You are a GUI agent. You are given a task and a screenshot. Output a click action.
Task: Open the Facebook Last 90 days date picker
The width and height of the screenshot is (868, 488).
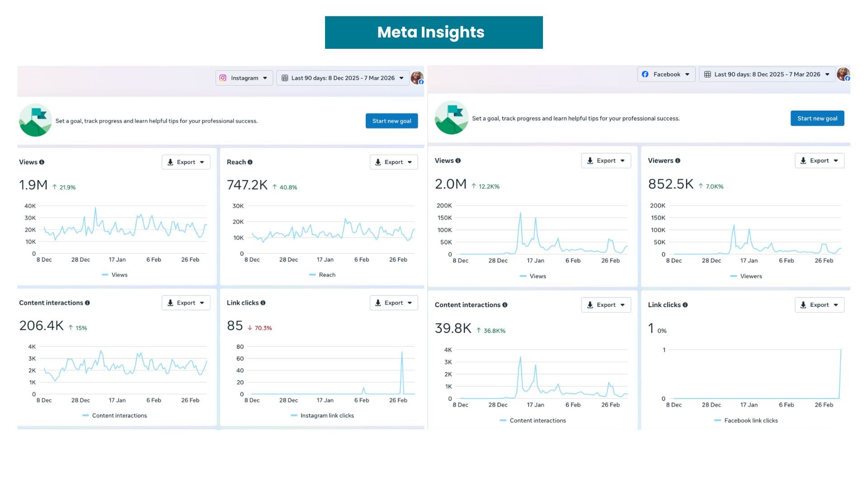[767, 74]
